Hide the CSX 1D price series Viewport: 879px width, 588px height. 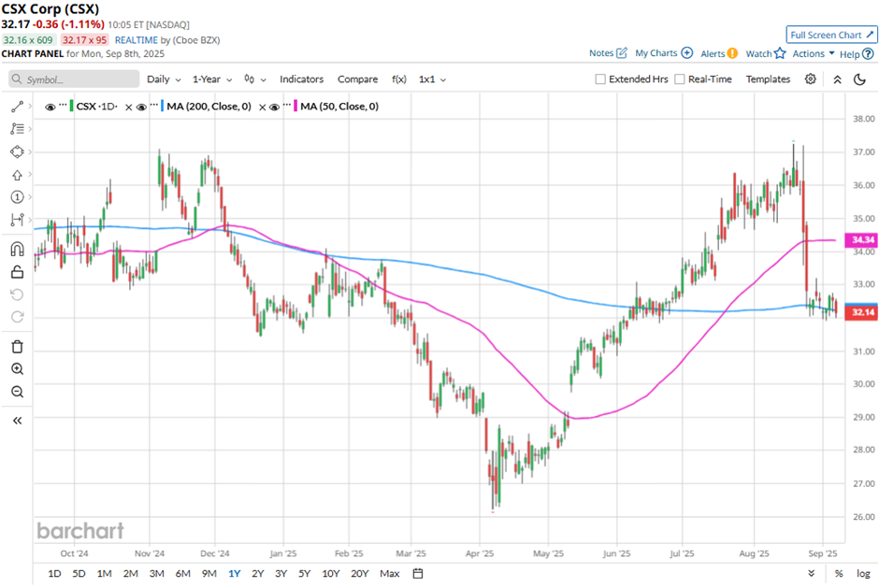pos(50,108)
